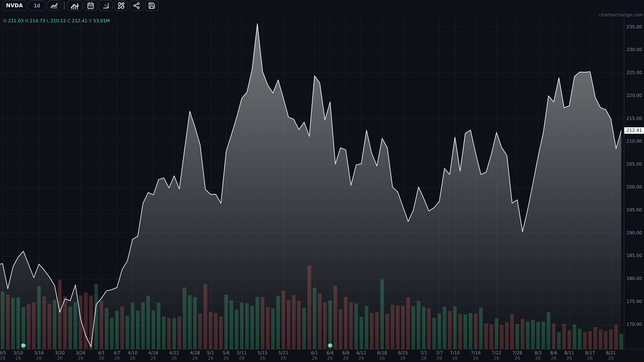Image resolution: width=644 pixels, height=362 pixels.
Task: Click the dividend marker near 3/10
Action: tap(23, 346)
